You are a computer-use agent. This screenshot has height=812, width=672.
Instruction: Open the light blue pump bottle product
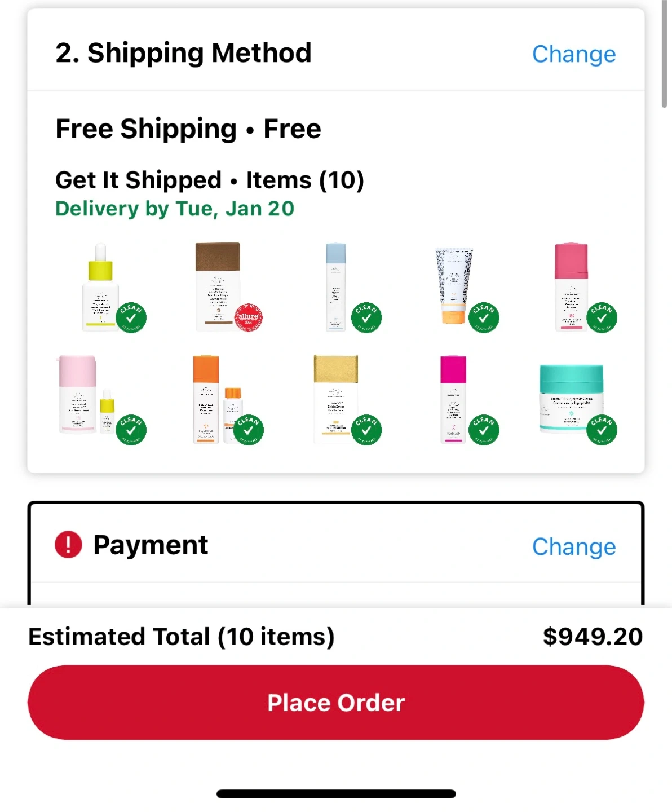tap(336, 287)
